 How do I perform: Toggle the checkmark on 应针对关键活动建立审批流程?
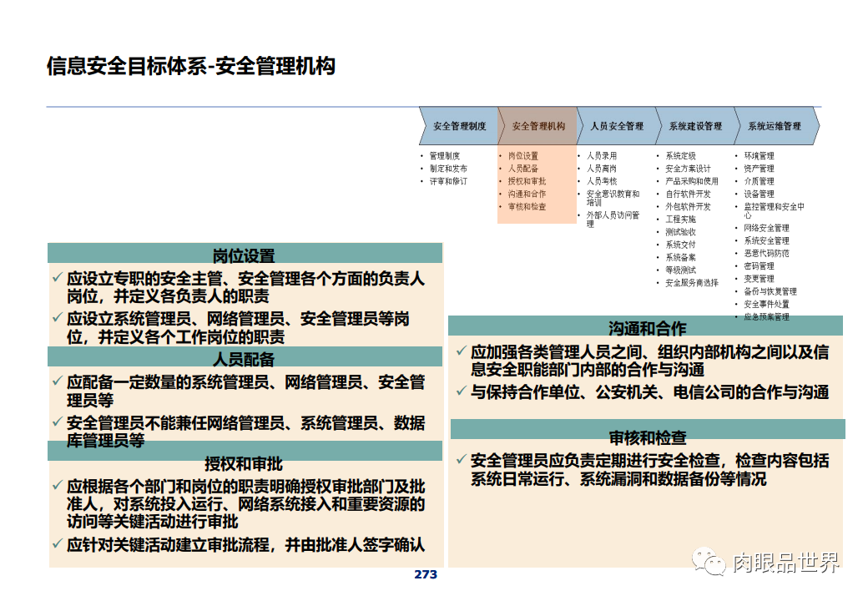coord(58,544)
